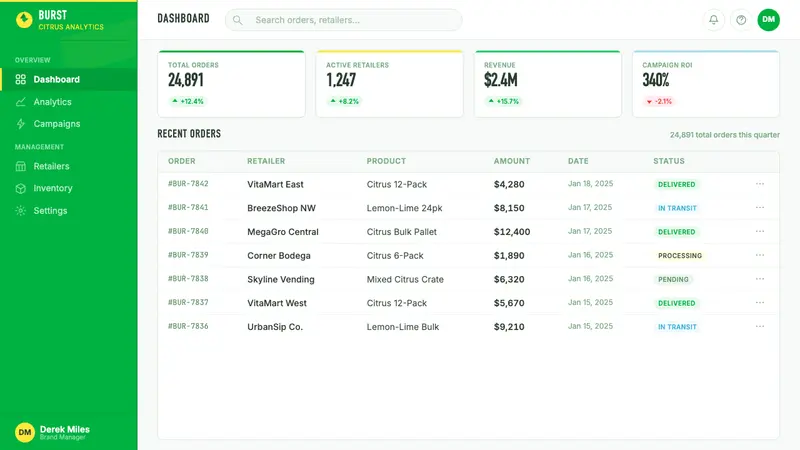Click DELIVERED status of VitaMart East row

tap(677, 184)
